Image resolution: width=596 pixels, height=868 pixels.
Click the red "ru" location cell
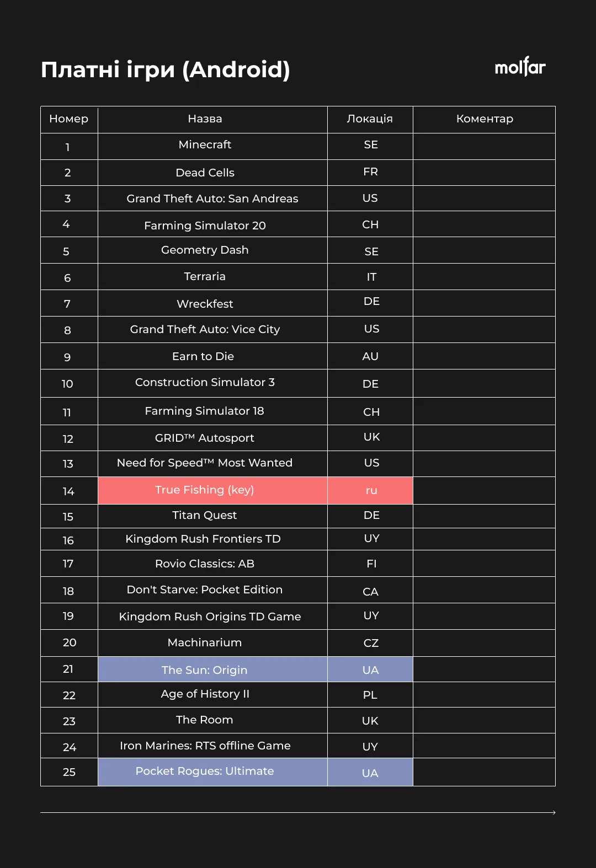371,490
